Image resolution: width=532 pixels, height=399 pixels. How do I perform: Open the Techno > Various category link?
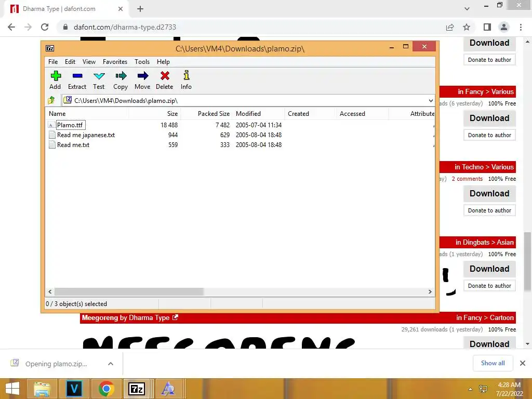click(x=488, y=167)
